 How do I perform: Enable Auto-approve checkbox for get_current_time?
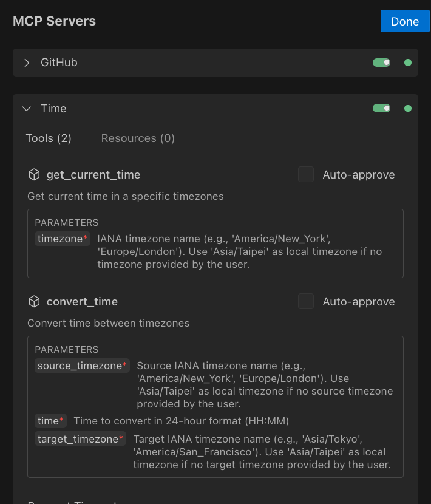pyautogui.click(x=306, y=175)
